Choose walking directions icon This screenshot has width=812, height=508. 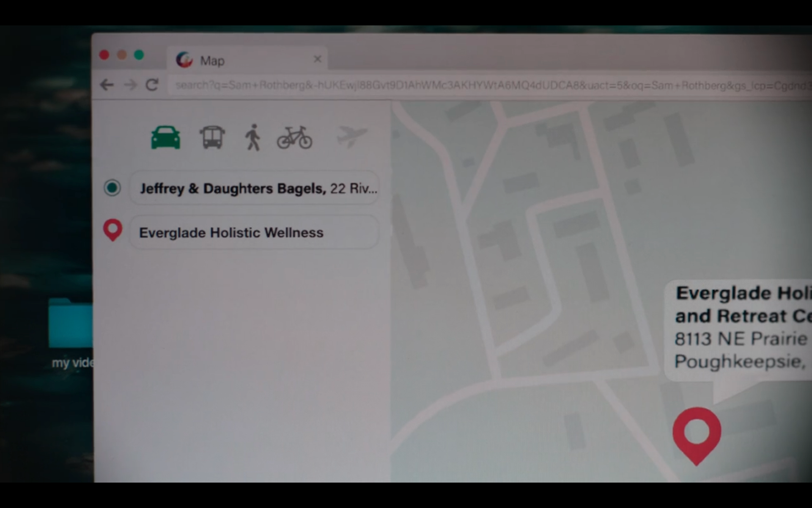pyautogui.click(x=253, y=137)
